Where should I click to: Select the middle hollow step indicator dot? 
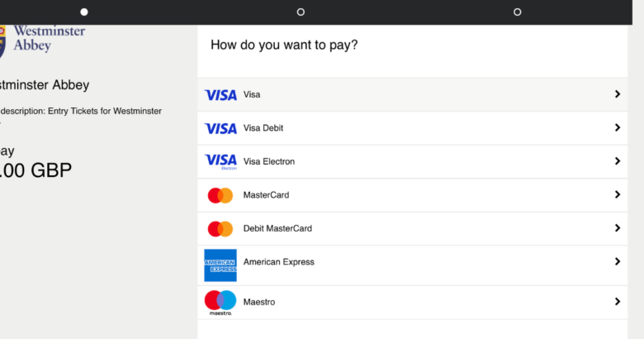pyautogui.click(x=301, y=12)
